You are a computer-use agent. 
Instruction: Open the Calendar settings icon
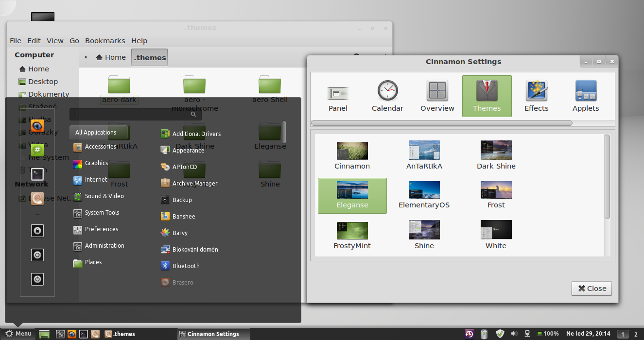387,96
